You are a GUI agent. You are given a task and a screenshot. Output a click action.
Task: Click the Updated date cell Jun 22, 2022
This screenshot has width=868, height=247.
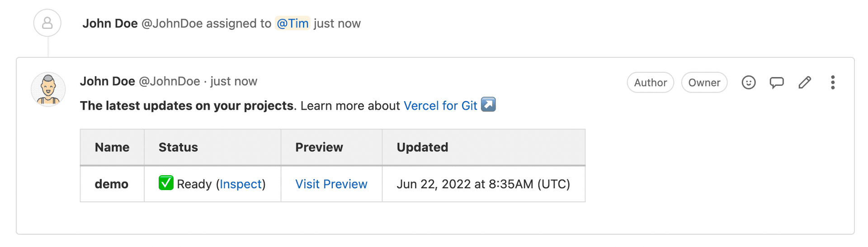483,184
